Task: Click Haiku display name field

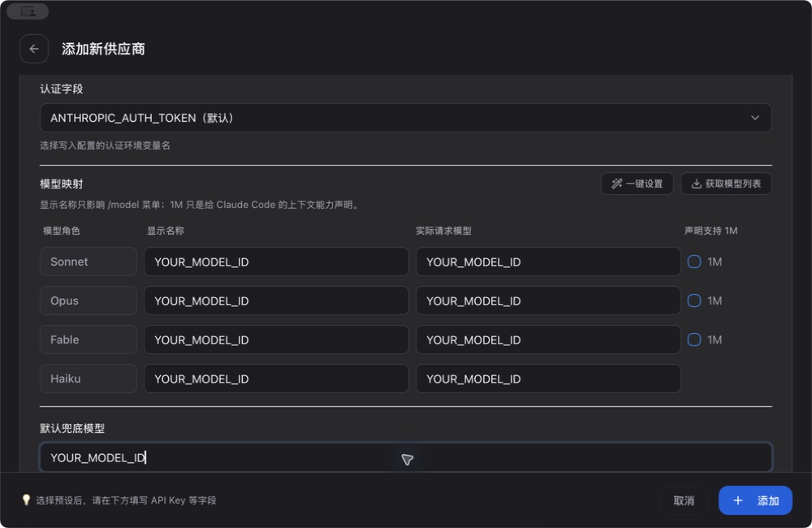Action: pos(276,379)
